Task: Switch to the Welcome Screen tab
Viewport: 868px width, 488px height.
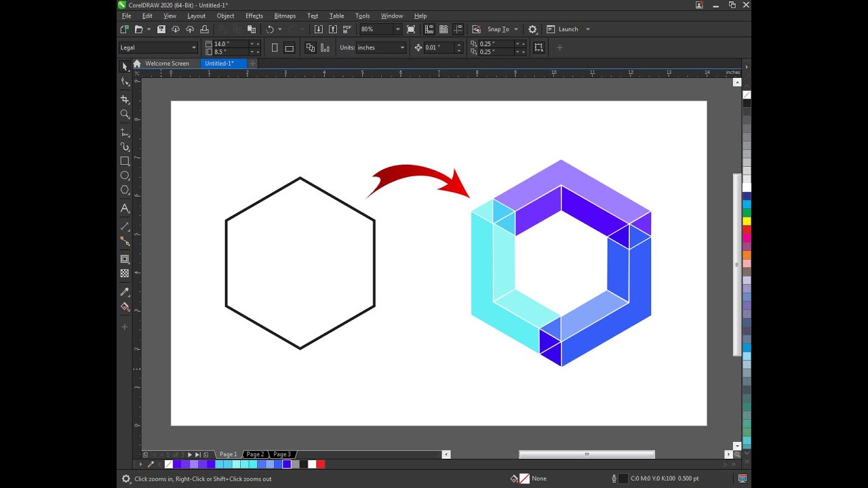Action: 167,63
